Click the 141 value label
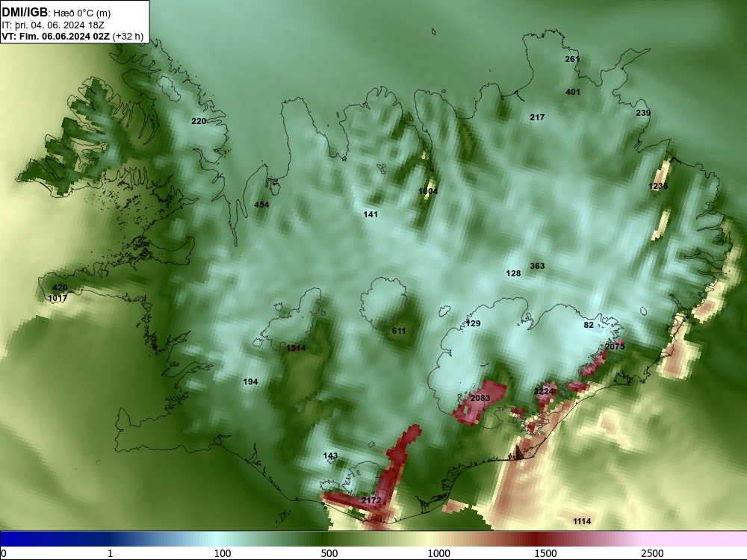Viewport: 747px width, 560px height. pos(371,215)
